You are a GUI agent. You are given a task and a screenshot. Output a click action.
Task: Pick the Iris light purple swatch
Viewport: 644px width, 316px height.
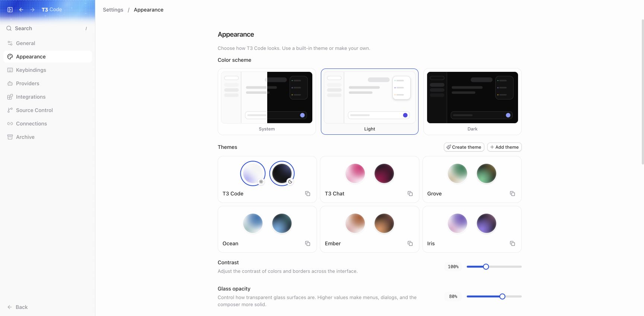click(457, 223)
